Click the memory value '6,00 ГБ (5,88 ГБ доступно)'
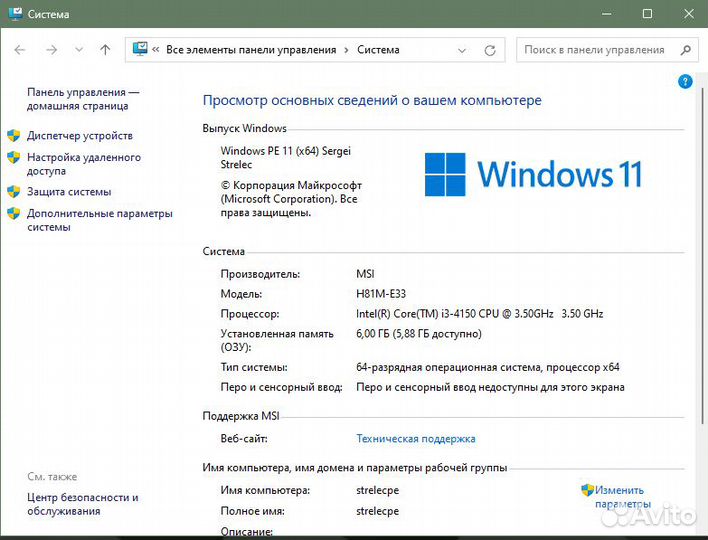 [419, 334]
